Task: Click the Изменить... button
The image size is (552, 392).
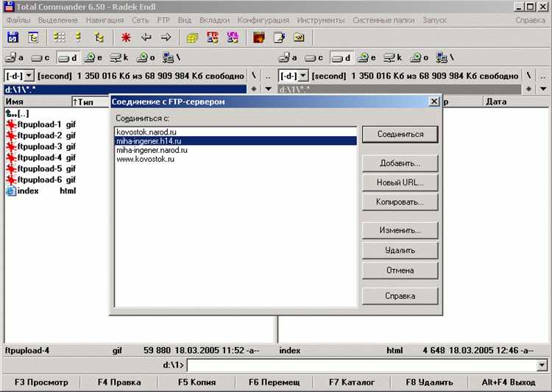Action: point(400,230)
